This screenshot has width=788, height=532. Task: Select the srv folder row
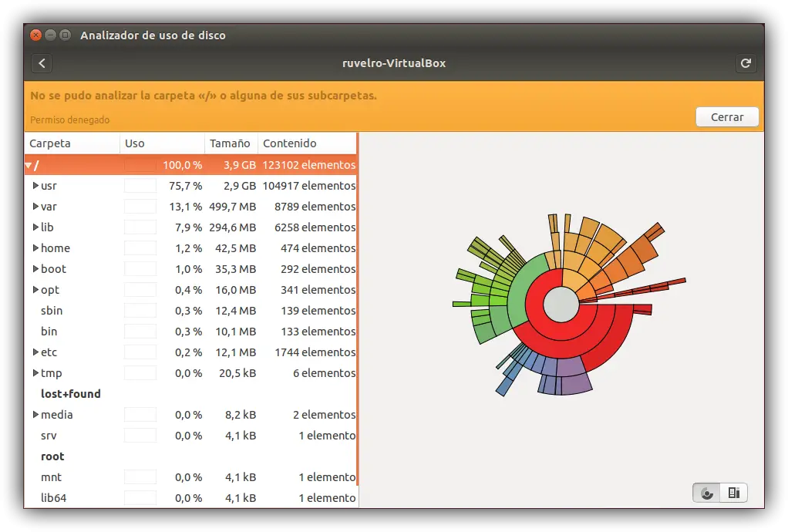coord(190,436)
